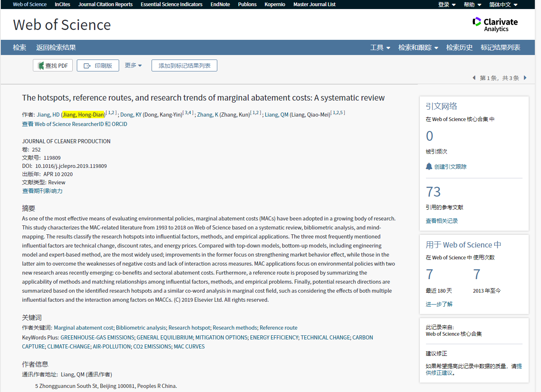Click journal name JOURNAL OF CLEANER PRODUCTION
Viewport: 541px width, 392px height.
(66, 141)
